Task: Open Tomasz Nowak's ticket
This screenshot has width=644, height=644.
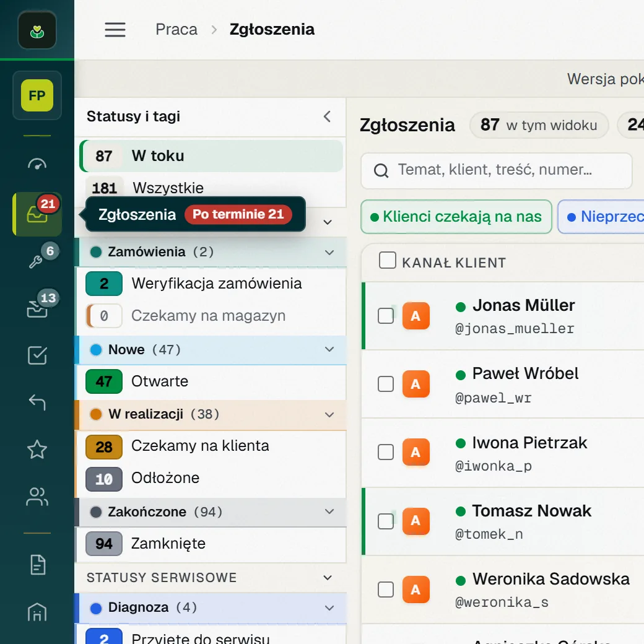Action: click(x=503, y=521)
